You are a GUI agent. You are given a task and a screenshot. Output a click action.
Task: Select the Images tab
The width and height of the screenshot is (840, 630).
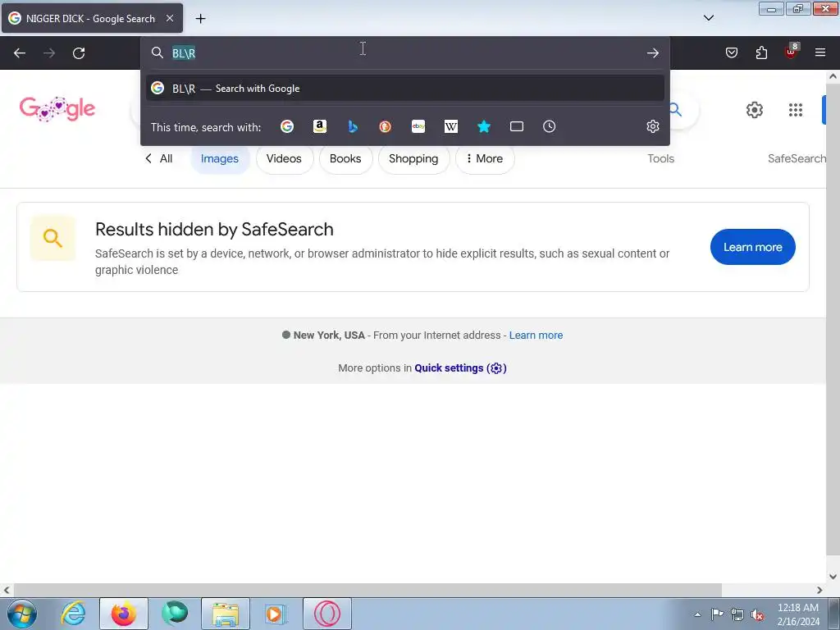(x=220, y=158)
